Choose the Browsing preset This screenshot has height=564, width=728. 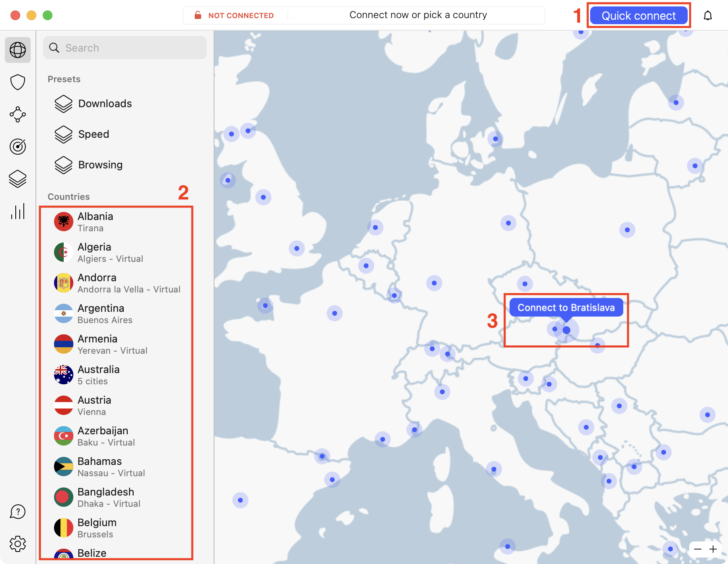(x=100, y=165)
